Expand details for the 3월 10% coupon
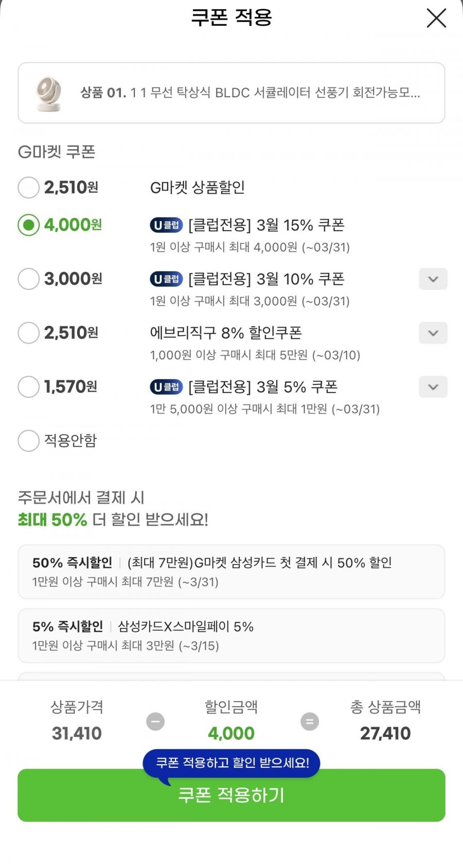Viewport: 463px width, 868px height. [433, 279]
